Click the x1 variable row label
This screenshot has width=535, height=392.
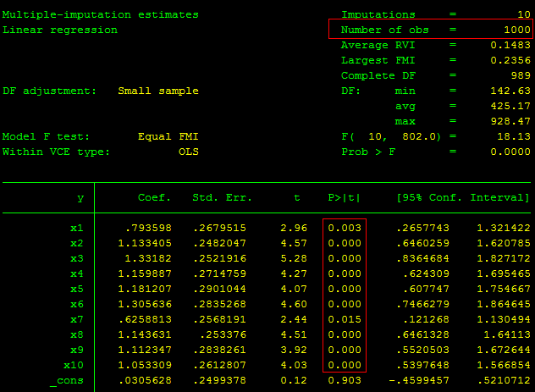pyautogui.click(x=77, y=229)
